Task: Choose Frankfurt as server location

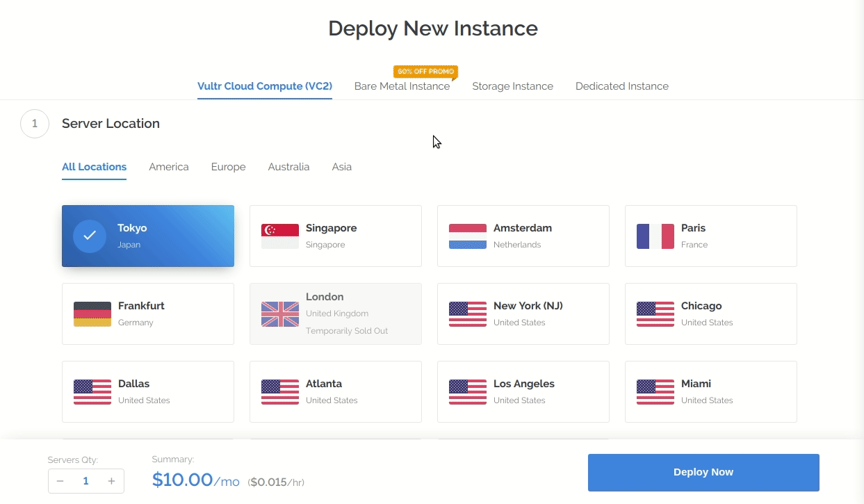Action: point(148,314)
